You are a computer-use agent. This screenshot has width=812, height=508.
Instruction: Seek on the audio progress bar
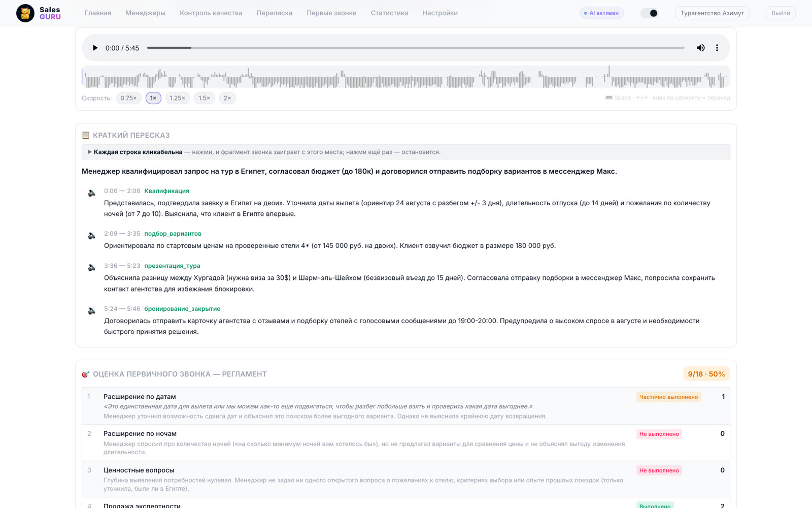click(x=416, y=48)
